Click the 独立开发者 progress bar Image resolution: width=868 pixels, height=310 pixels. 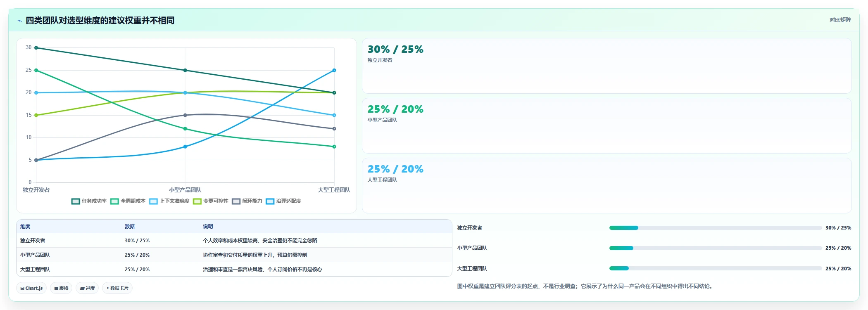pyautogui.click(x=716, y=228)
